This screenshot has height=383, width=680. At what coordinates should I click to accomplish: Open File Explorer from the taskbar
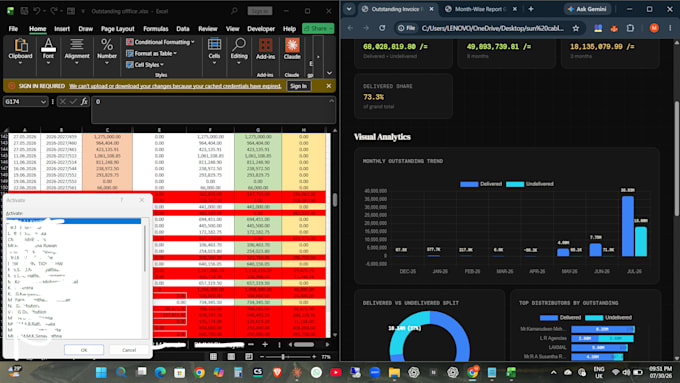coord(394,372)
